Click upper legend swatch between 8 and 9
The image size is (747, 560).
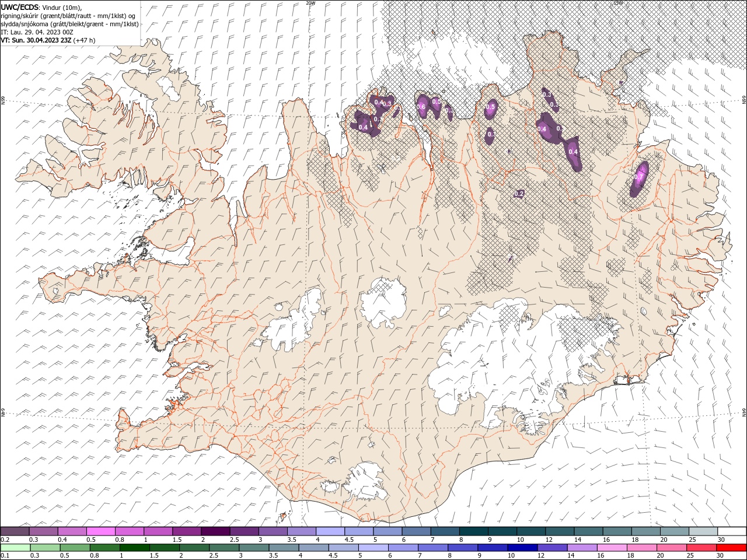(x=474, y=531)
